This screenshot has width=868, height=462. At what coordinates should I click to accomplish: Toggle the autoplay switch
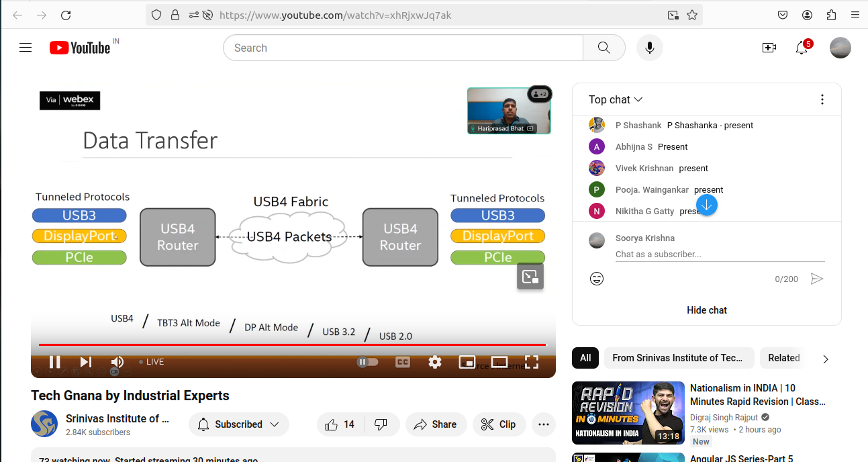point(368,362)
